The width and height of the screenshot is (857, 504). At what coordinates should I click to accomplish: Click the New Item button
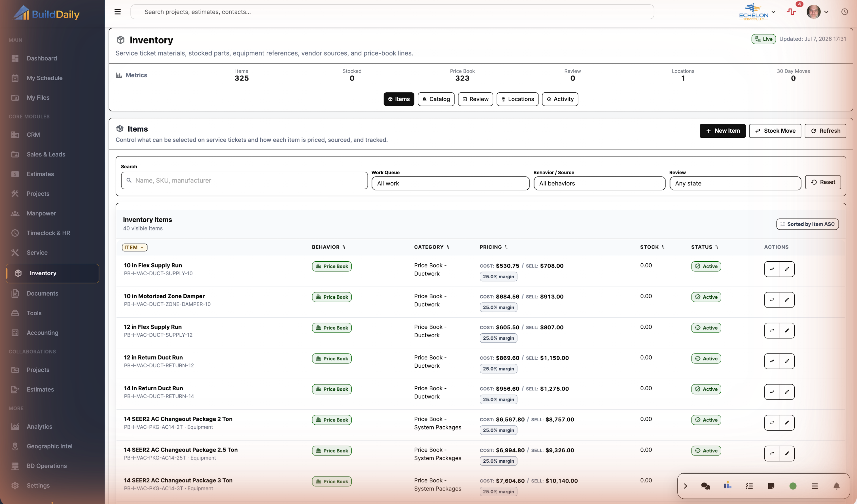coord(722,131)
